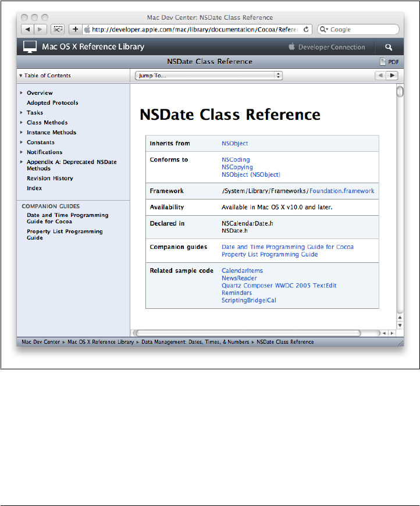Image resolution: width=420 pixels, height=506 pixels.
Task: Reload the page with the refresh icon
Action: 306,29
